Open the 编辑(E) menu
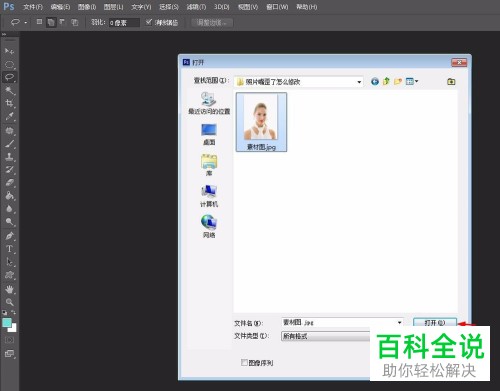 [x=60, y=7]
